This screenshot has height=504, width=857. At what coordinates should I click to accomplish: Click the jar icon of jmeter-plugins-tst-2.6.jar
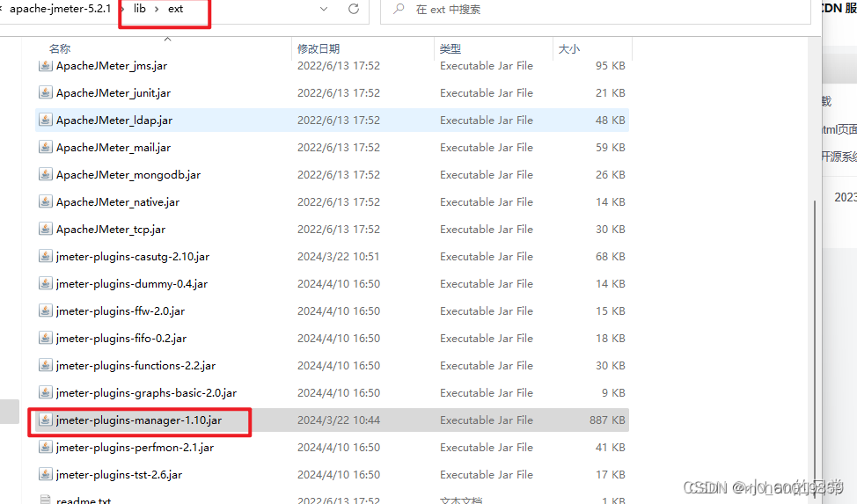(x=46, y=474)
